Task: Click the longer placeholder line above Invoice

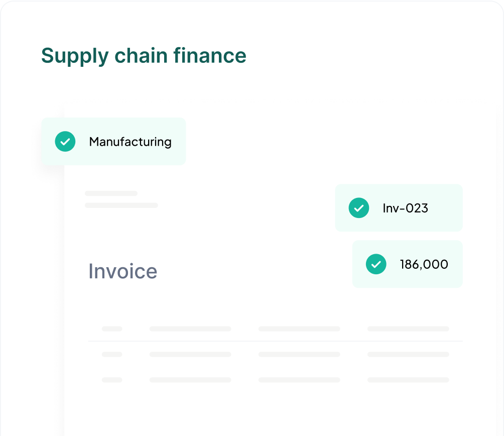Action: click(121, 205)
